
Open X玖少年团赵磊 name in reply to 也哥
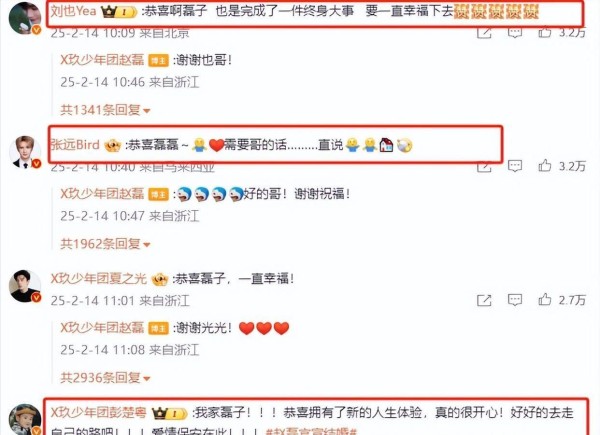click(x=102, y=60)
